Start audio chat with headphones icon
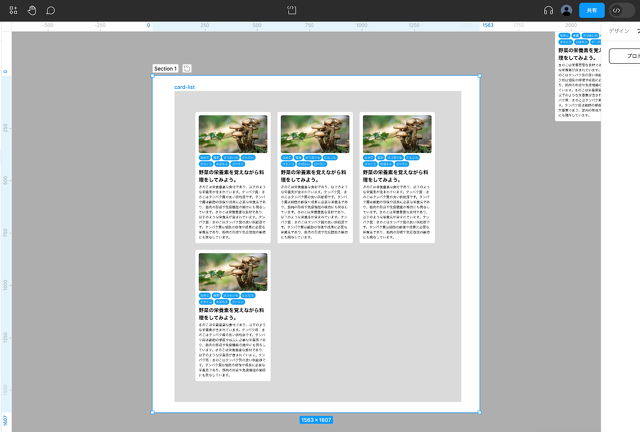The height and width of the screenshot is (432, 640). pyautogui.click(x=548, y=10)
